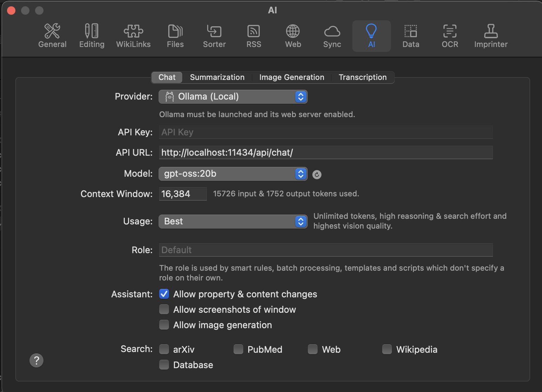Enable Allow screenshots of window

click(164, 309)
